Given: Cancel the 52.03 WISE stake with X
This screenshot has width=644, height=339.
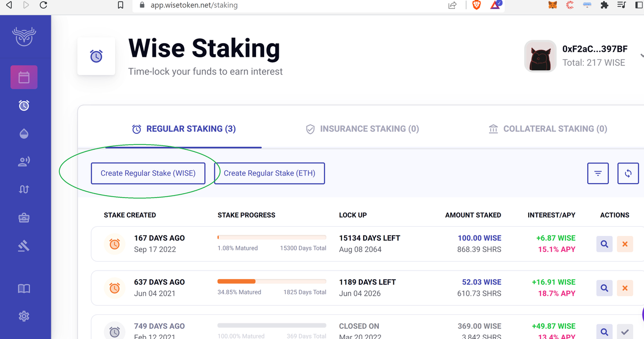Looking at the screenshot, I should point(625,288).
